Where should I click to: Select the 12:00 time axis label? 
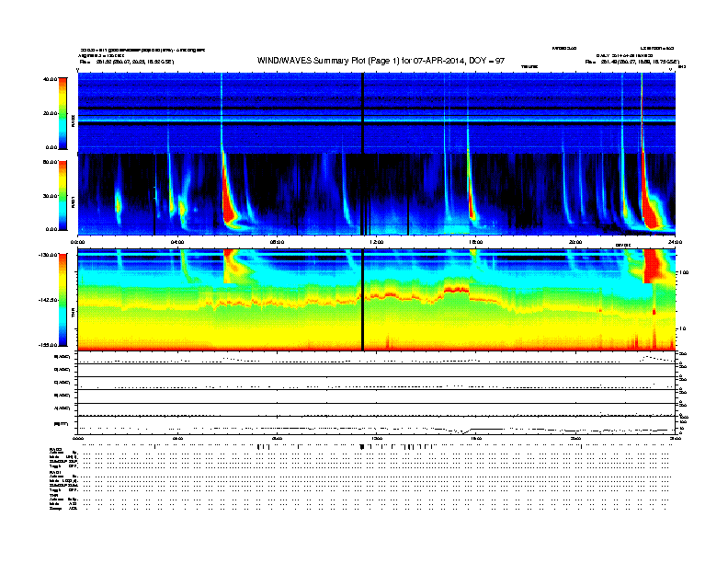[376, 243]
